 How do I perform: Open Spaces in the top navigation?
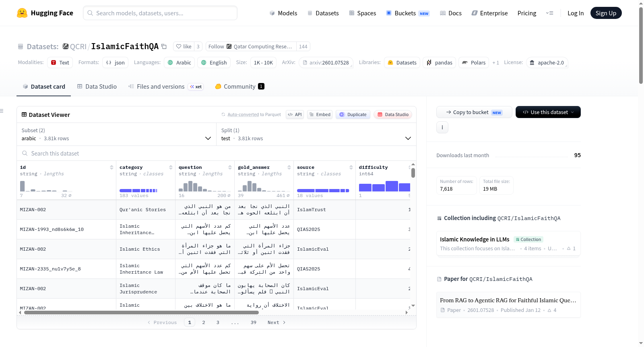click(x=363, y=13)
